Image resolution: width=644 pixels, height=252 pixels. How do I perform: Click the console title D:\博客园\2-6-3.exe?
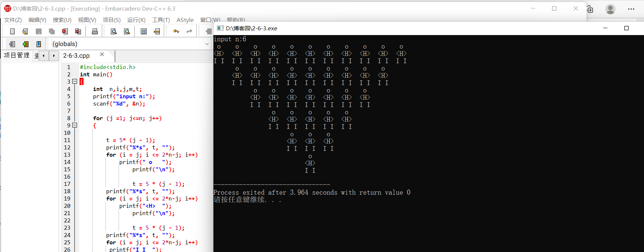click(x=251, y=28)
